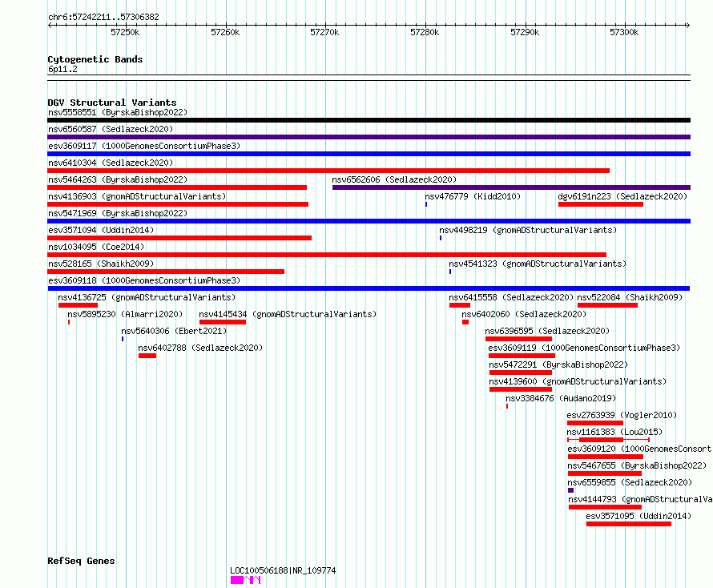Open nsv5640306 (Ebert2021) variant label

point(174,331)
